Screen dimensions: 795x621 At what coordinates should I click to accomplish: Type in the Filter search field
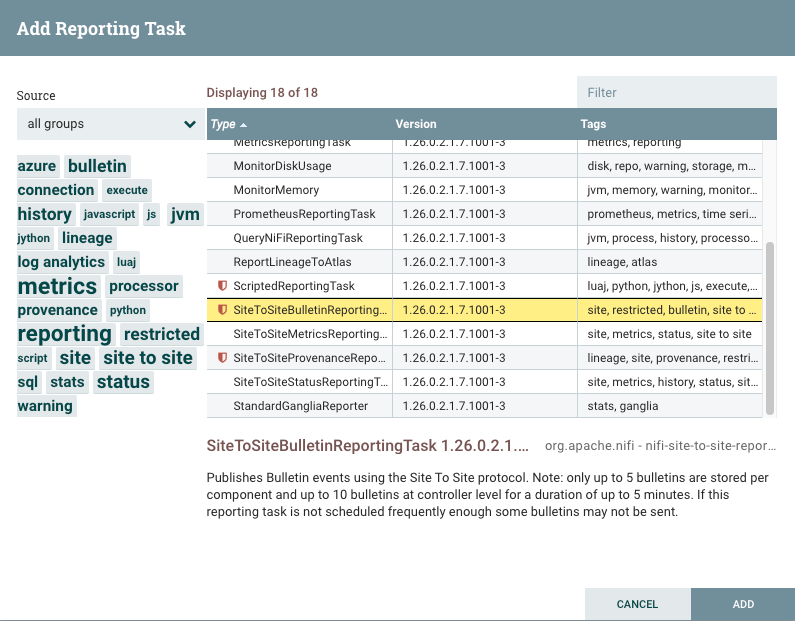tap(675, 92)
